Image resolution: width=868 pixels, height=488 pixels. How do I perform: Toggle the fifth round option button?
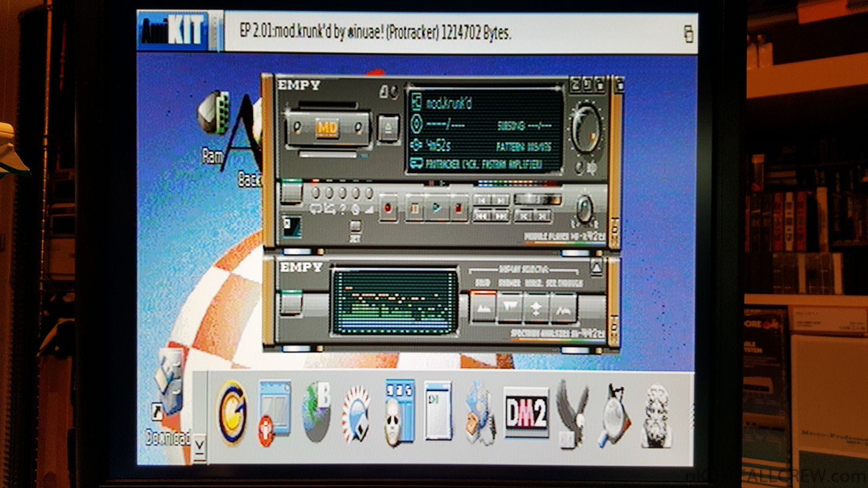[369, 193]
